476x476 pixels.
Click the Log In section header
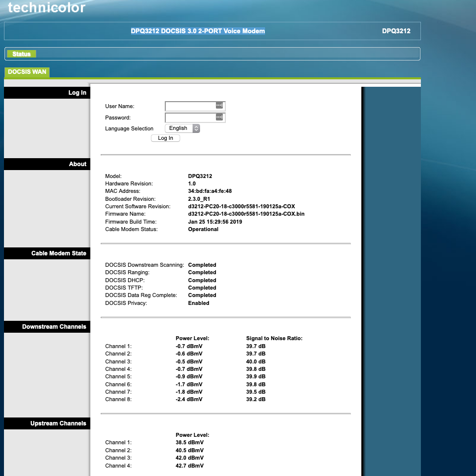tap(47, 93)
